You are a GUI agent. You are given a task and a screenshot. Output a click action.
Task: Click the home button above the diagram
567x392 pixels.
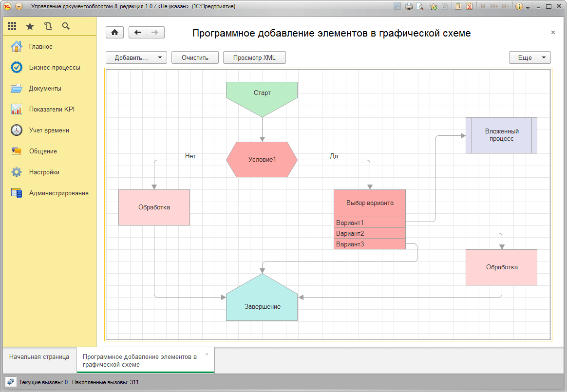pos(115,33)
